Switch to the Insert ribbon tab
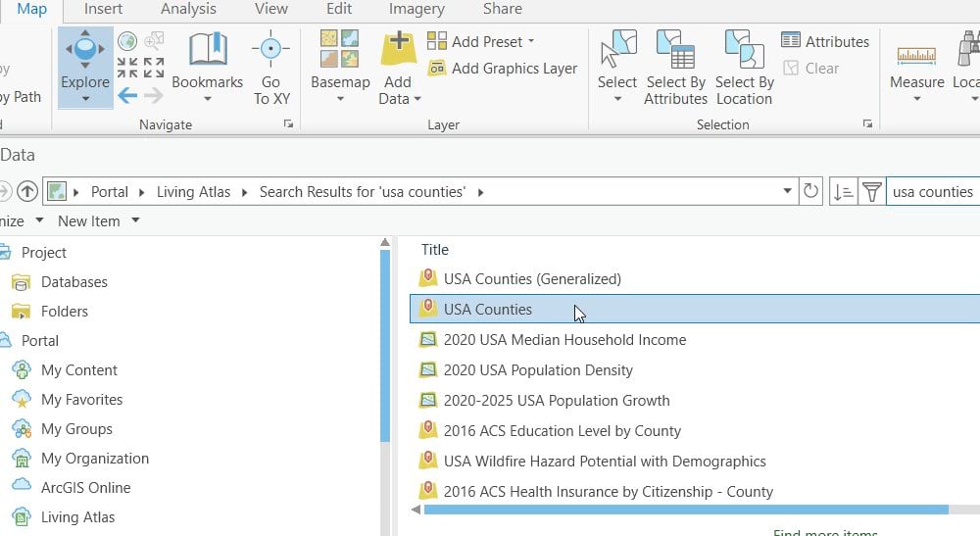The width and height of the screenshot is (980, 536). click(x=103, y=10)
